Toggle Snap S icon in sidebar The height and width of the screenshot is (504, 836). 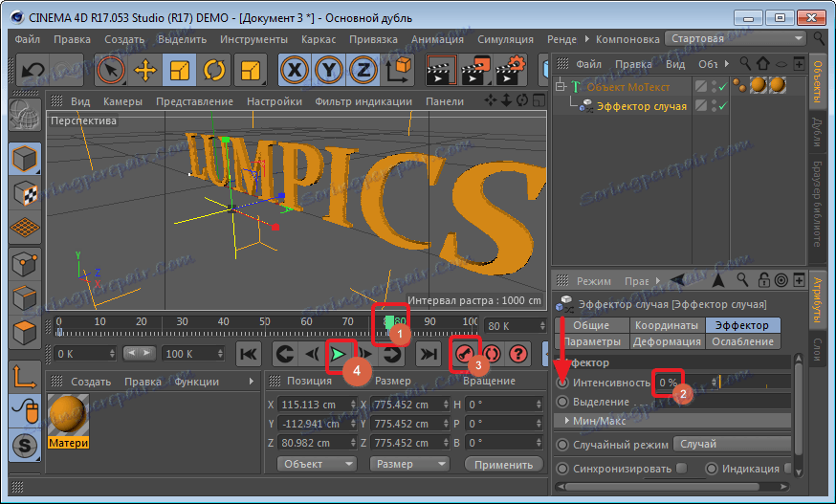pyautogui.click(x=25, y=446)
